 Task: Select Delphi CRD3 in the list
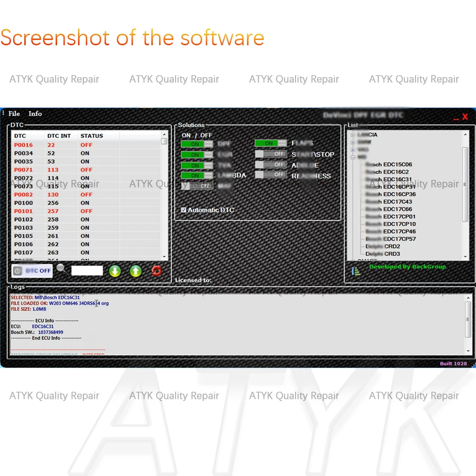point(383,254)
